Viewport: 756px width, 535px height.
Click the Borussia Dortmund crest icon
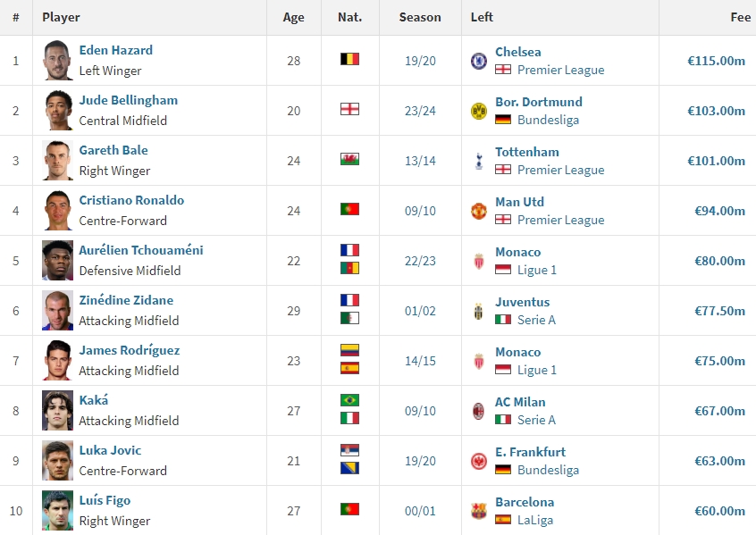pos(478,111)
